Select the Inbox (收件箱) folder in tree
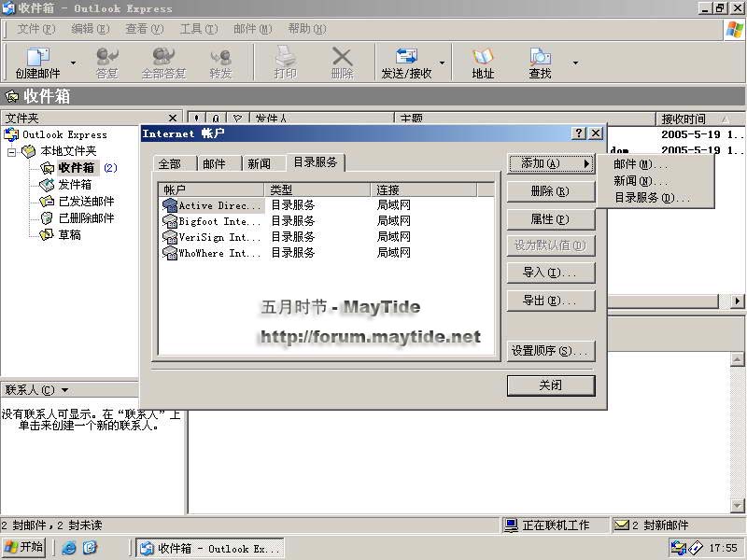Screen dimensions: 747x560 click(x=77, y=168)
